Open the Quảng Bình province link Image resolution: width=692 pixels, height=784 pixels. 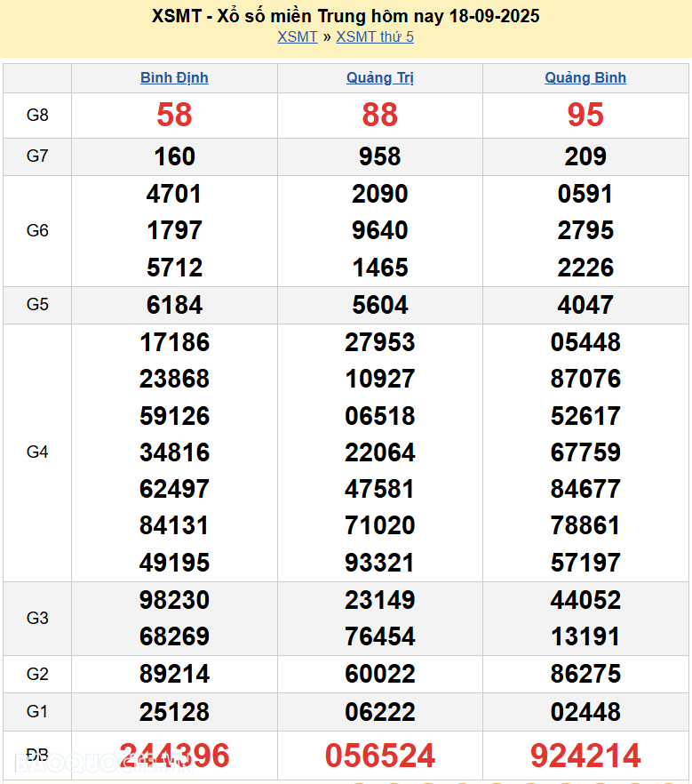[585, 77]
